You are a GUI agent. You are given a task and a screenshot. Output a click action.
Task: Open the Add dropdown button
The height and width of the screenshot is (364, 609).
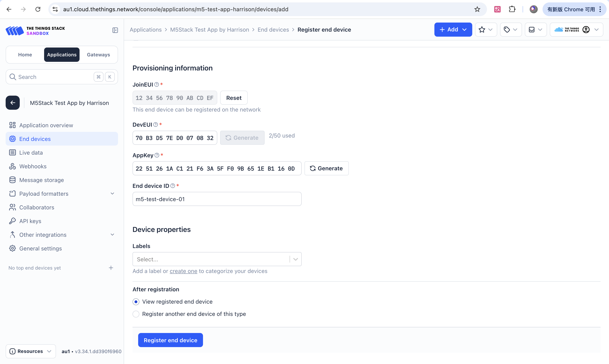pyautogui.click(x=453, y=29)
